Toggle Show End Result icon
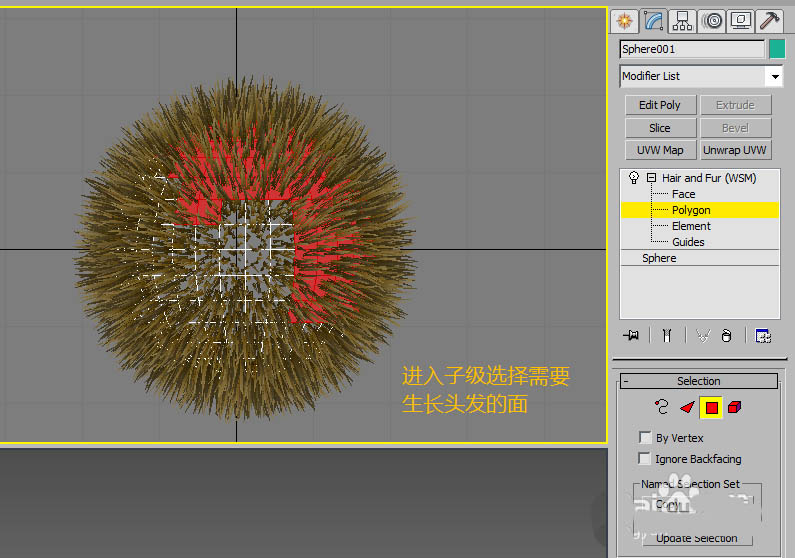This screenshot has height=558, width=795. coord(667,336)
